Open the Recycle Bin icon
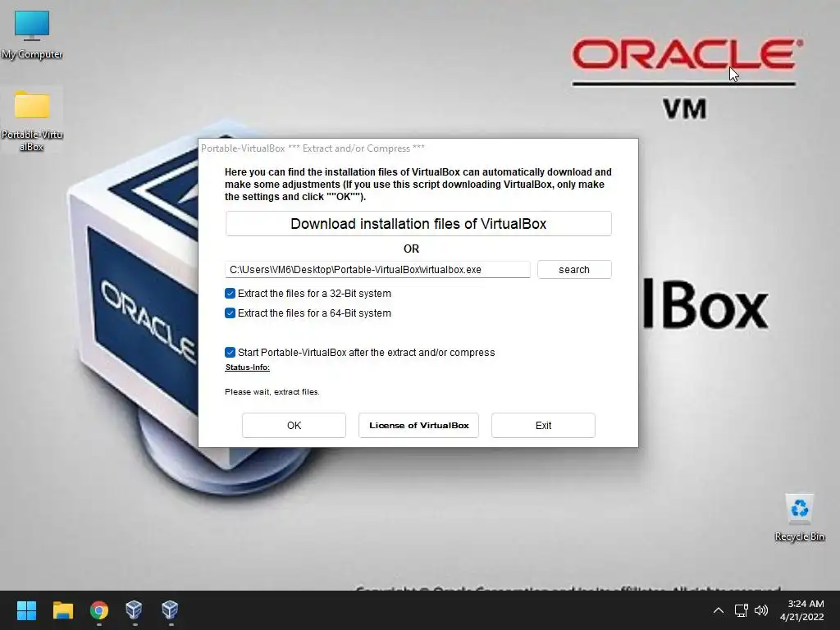 pyautogui.click(x=799, y=518)
